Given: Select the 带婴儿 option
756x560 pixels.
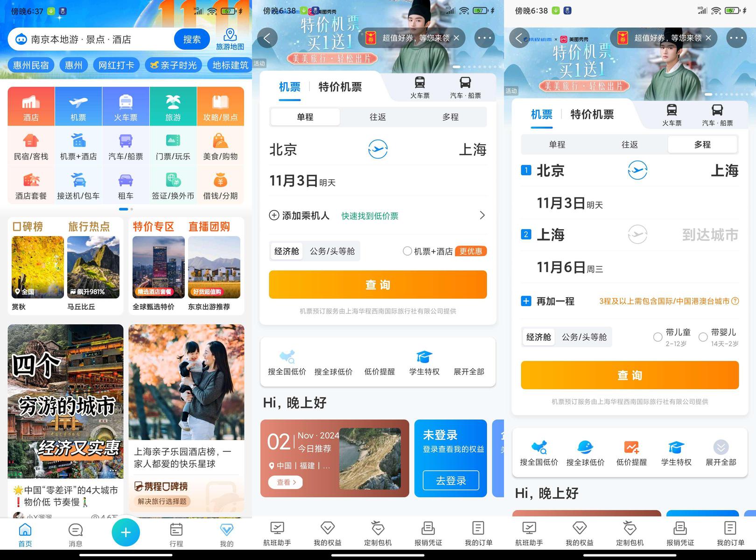Looking at the screenshot, I should tap(703, 337).
